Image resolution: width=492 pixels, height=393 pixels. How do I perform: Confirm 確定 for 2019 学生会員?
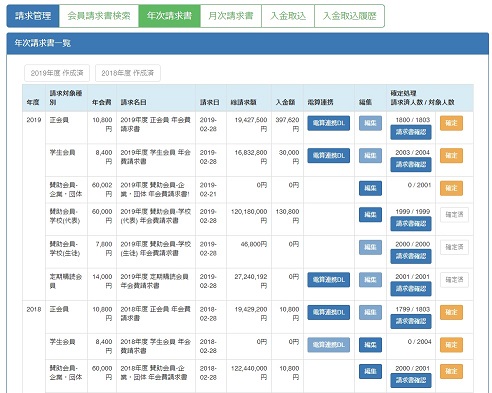451,156
